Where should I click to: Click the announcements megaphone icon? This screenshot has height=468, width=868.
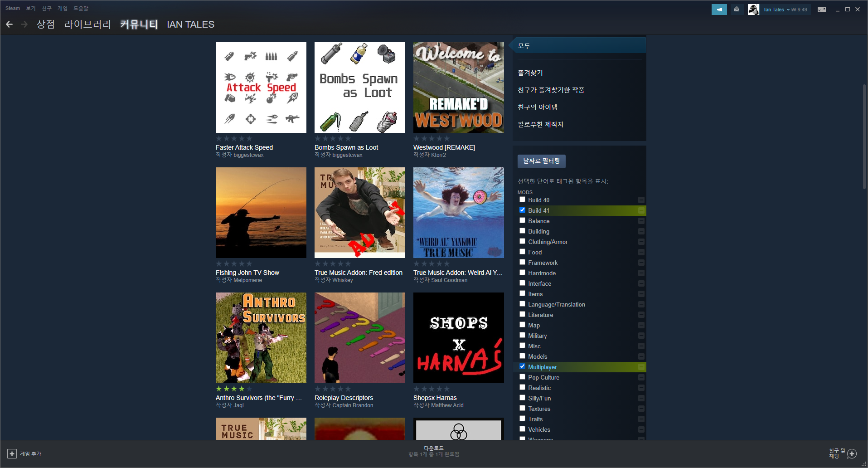click(x=719, y=10)
